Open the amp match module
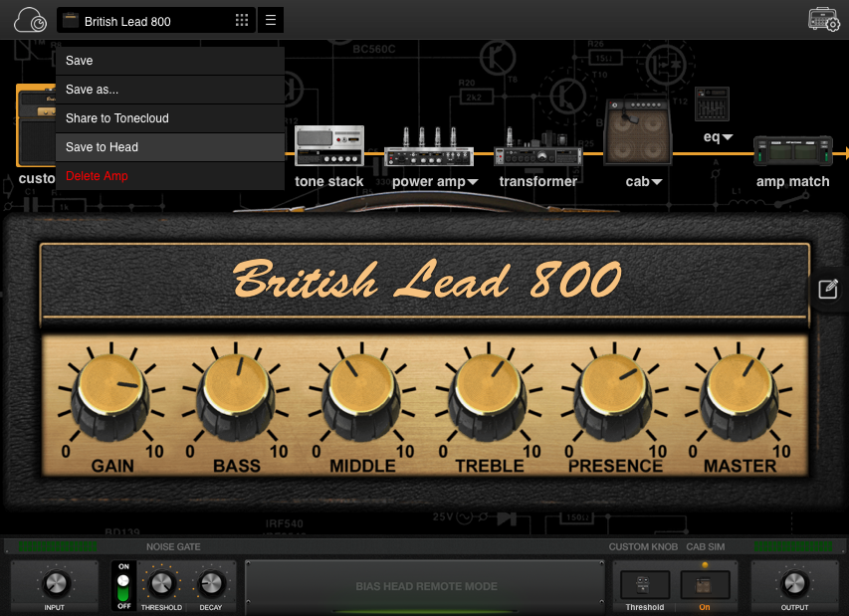Screen dimensions: 849x616 pyautogui.click(x=792, y=151)
